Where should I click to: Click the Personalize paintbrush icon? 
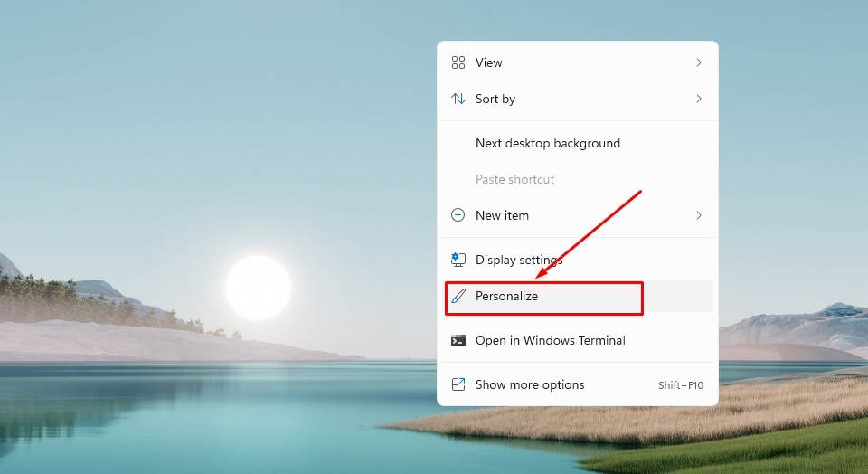pyautogui.click(x=458, y=296)
